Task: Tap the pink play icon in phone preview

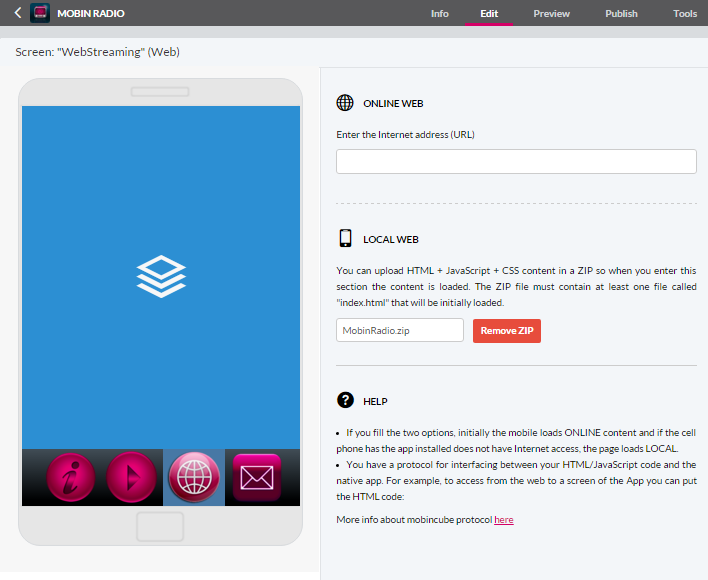Action: click(131, 478)
